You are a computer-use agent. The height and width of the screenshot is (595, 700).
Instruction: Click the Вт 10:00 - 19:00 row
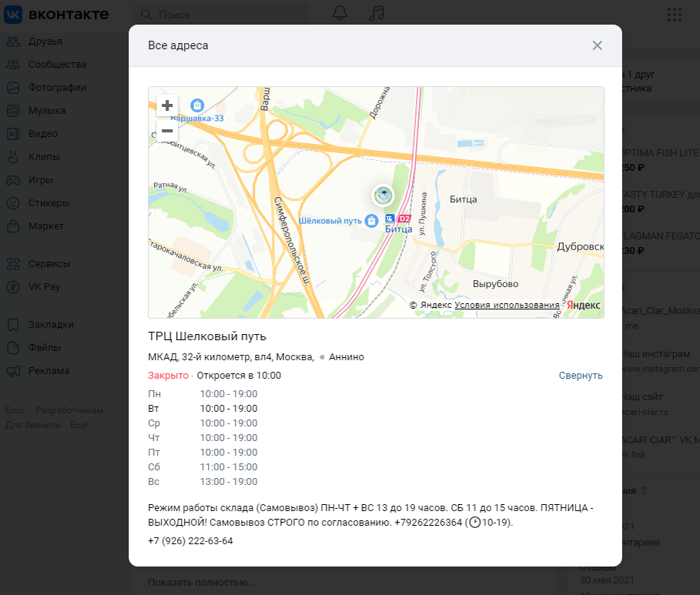[x=203, y=409]
